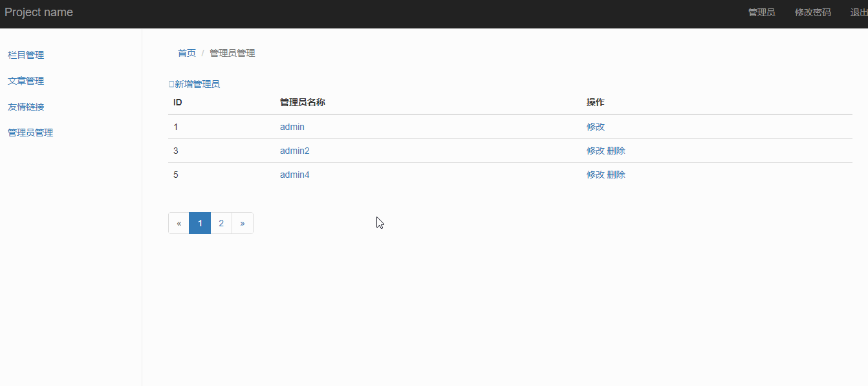
Task: Click 修改 in the admin2 row
Action: pos(596,151)
